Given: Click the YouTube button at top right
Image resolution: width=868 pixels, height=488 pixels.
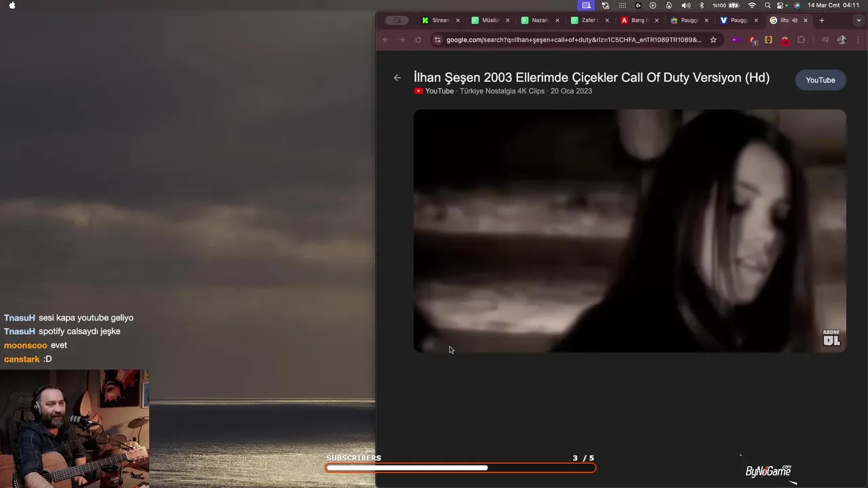Looking at the screenshot, I should click(821, 80).
